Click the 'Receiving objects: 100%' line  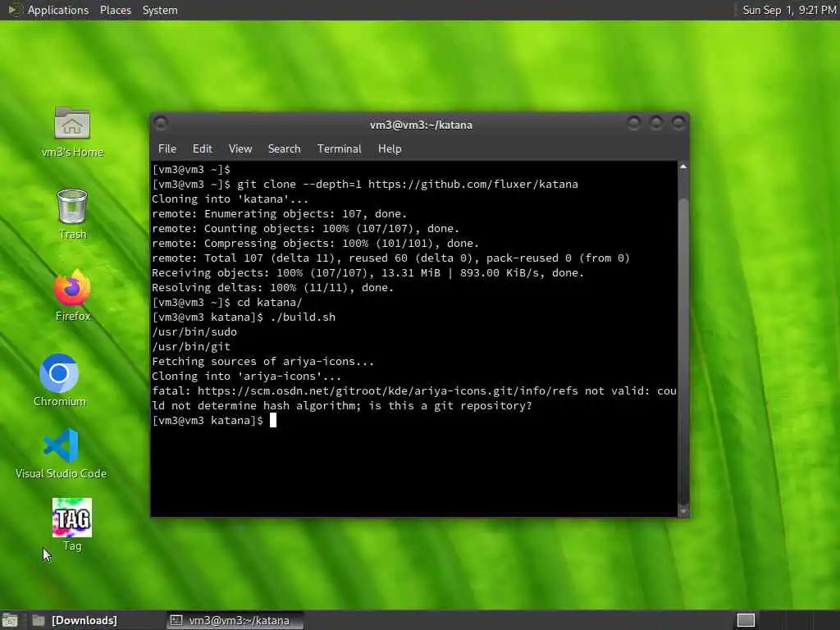coord(367,272)
